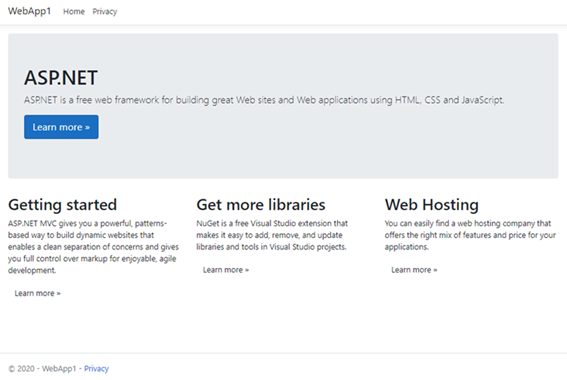Click the Web Hosting heading

432,205
